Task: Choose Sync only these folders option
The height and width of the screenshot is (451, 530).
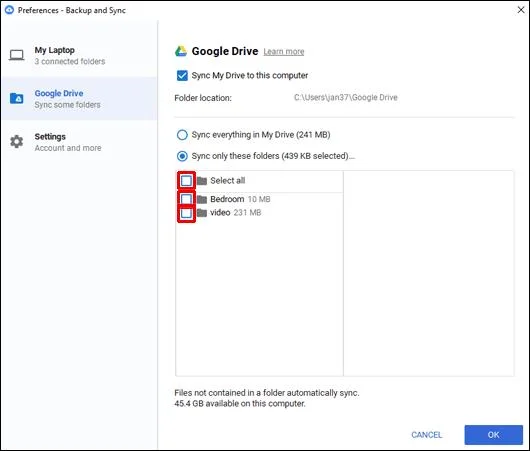Action: (x=182, y=156)
